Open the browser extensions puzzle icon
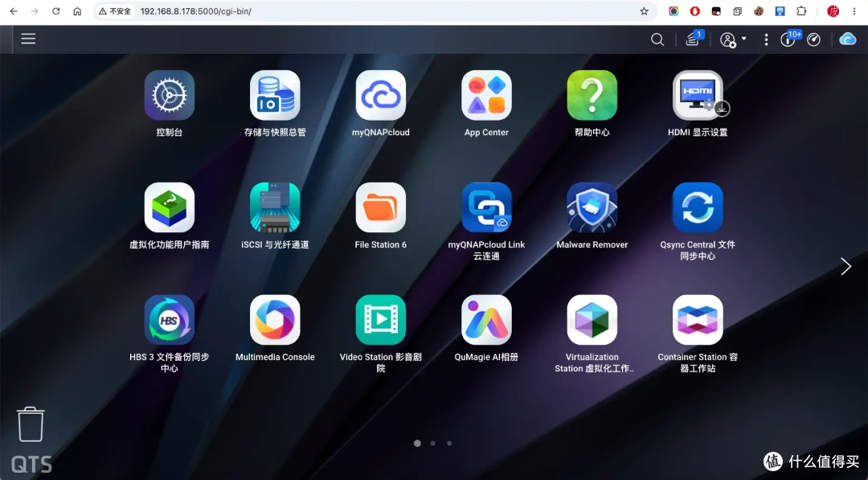This screenshot has width=868, height=480. (801, 11)
